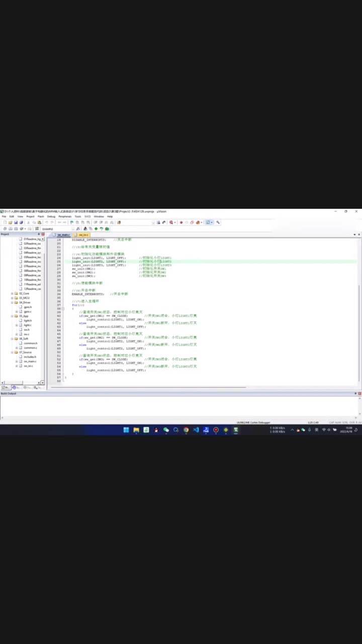
Task: Select the 05Readme_lec file in the tree
Action: click(32, 257)
